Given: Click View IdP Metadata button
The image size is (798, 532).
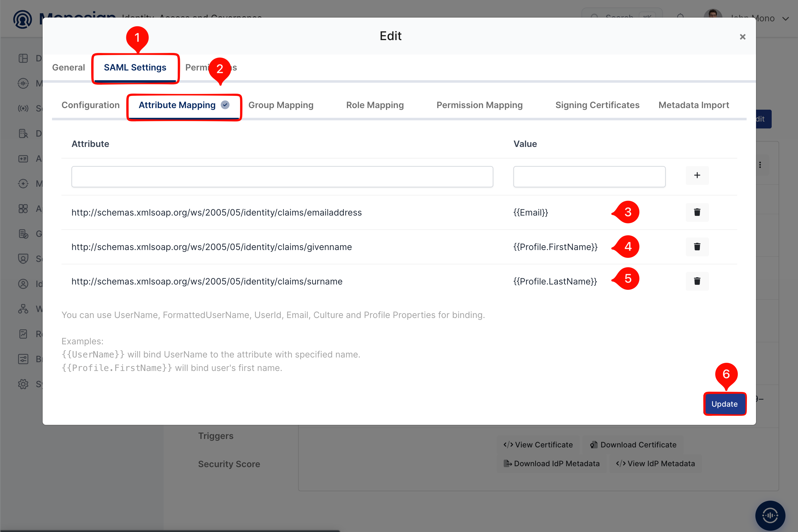Looking at the screenshot, I should tap(655, 463).
